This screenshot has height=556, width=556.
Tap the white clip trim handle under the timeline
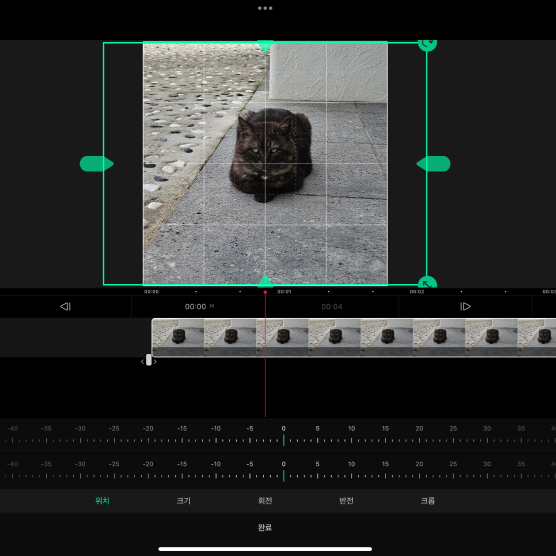(x=149, y=360)
